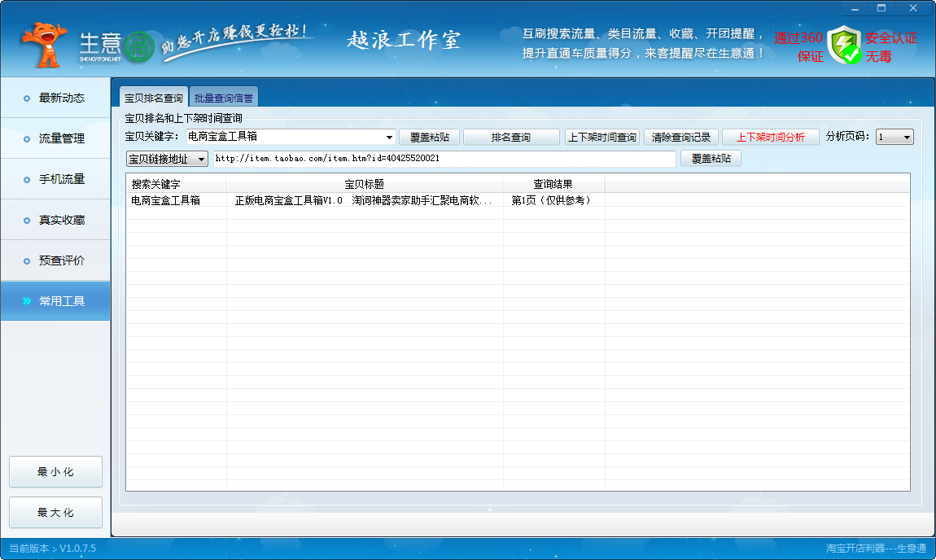Open the 分析页码 dropdown
This screenshot has height=560, width=936.
click(894, 138)
